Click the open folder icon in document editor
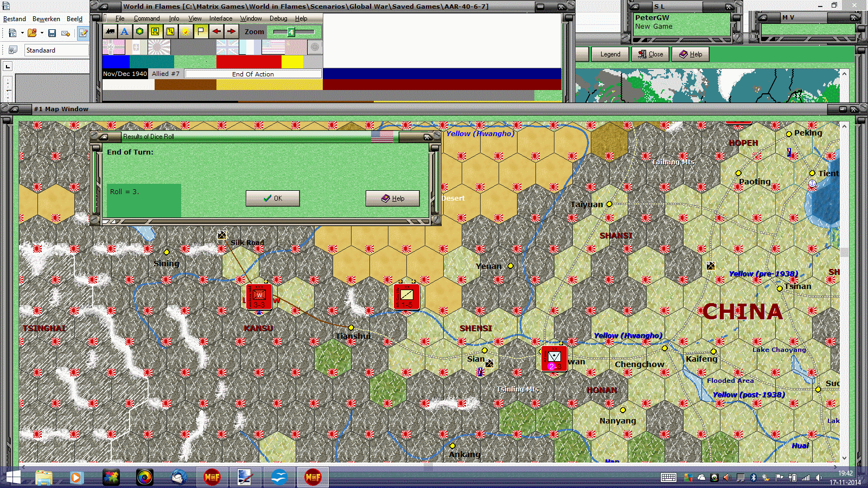868x488 pixels. coord(32,33)
